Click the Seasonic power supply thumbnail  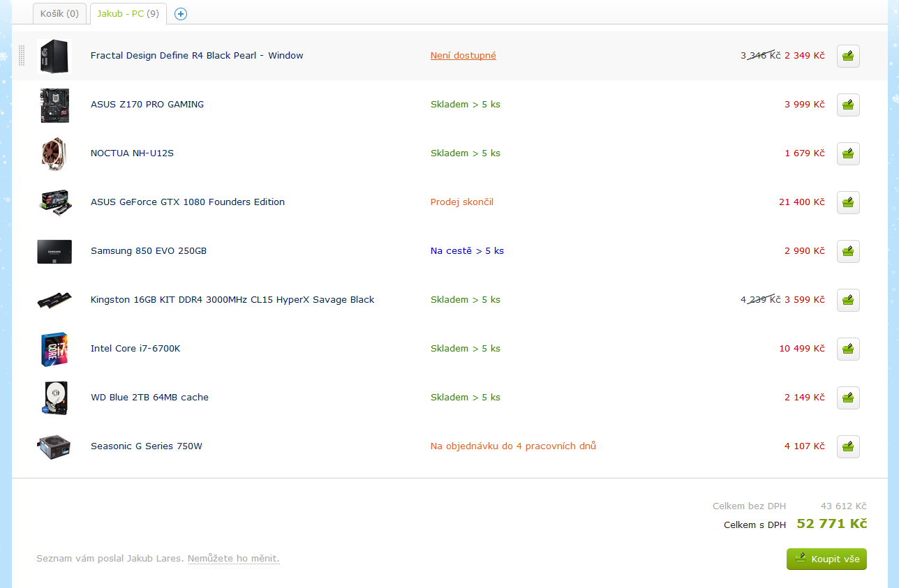[x=54, y=446]
